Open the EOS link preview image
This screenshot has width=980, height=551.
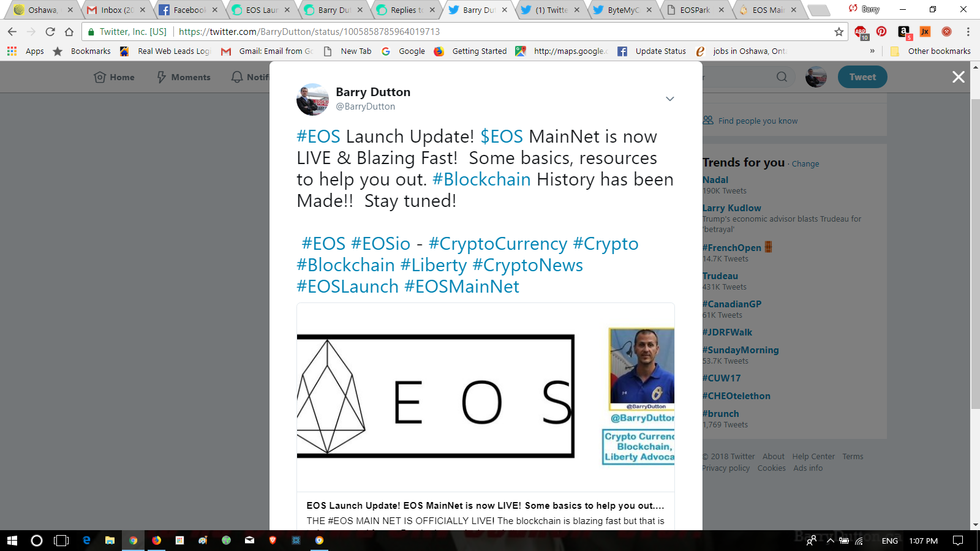tap(486, 397)
